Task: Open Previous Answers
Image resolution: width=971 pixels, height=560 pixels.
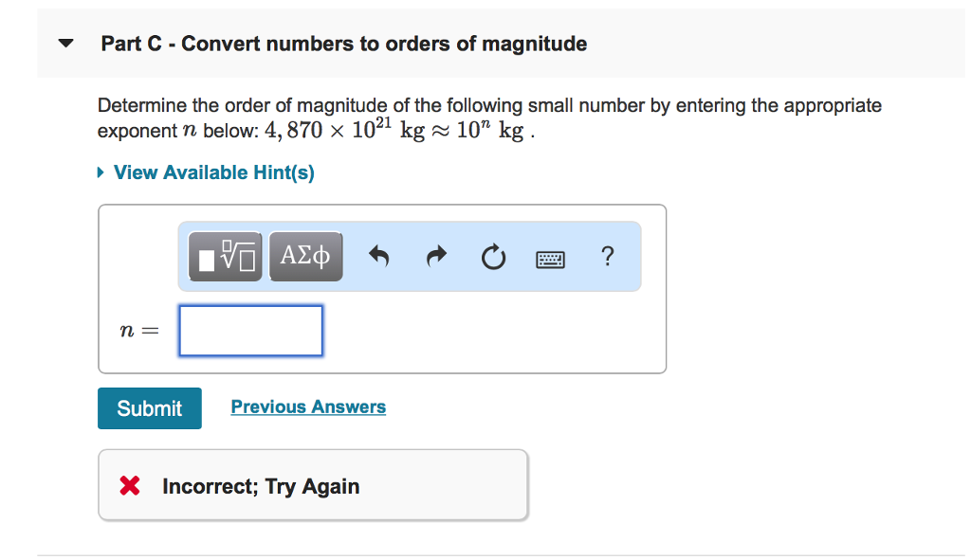Action: coord(308,406)
